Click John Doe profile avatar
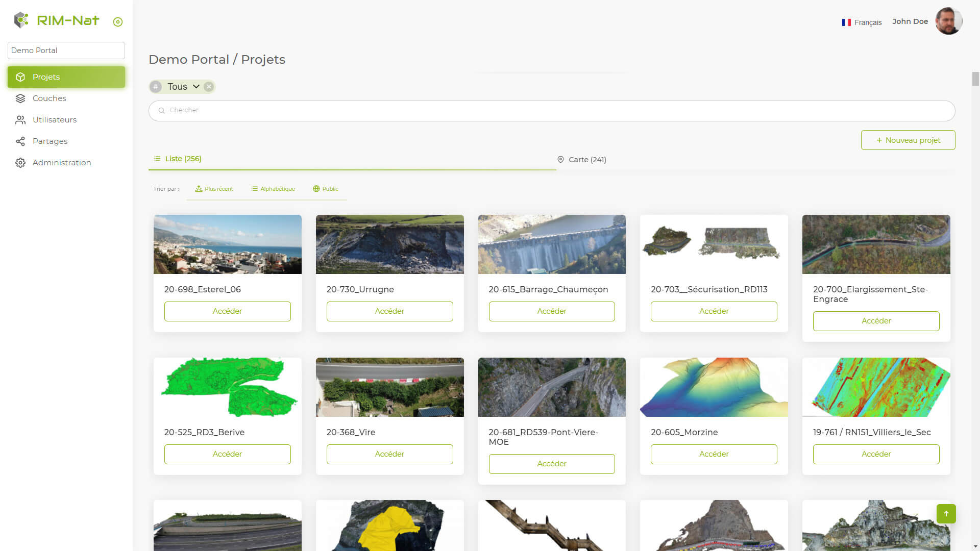Screen dimensions: 980x551 (x=948, y=21)
